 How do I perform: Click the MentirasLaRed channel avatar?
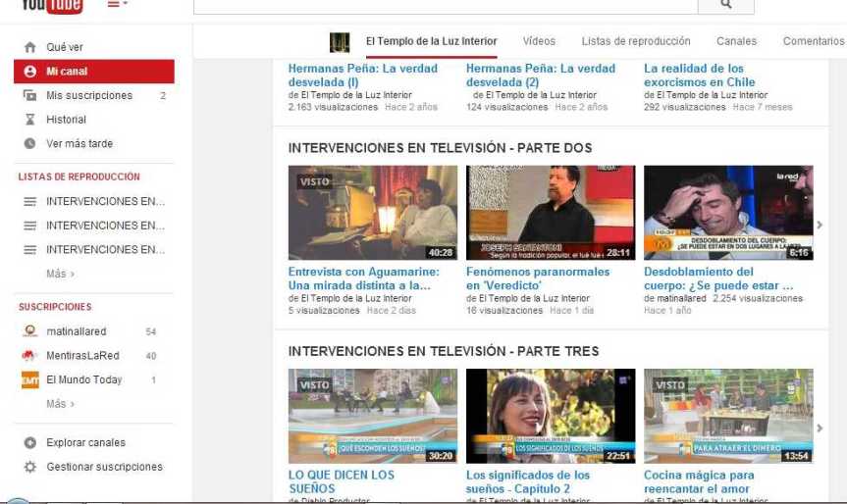coord(28,356)
